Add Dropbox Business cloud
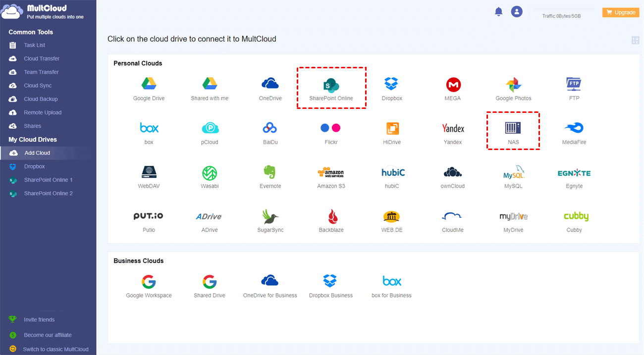 pos(330,281)
